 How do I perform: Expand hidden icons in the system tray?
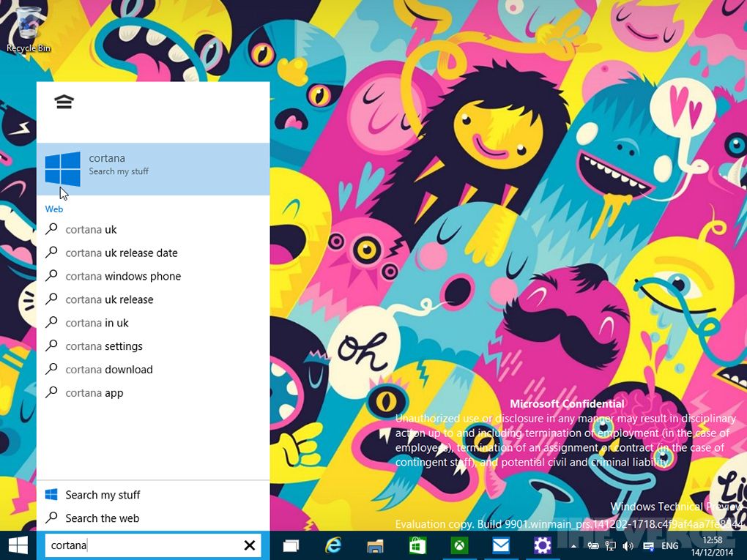(573, 545)
